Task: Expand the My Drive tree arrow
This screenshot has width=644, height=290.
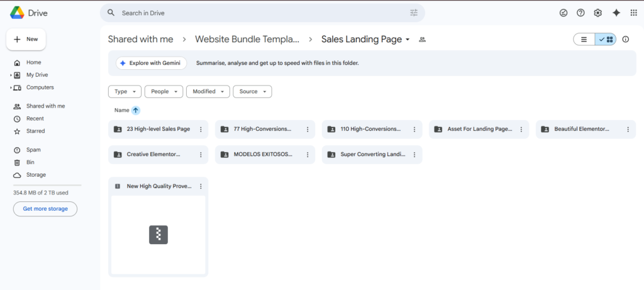Action: point(11,75)
